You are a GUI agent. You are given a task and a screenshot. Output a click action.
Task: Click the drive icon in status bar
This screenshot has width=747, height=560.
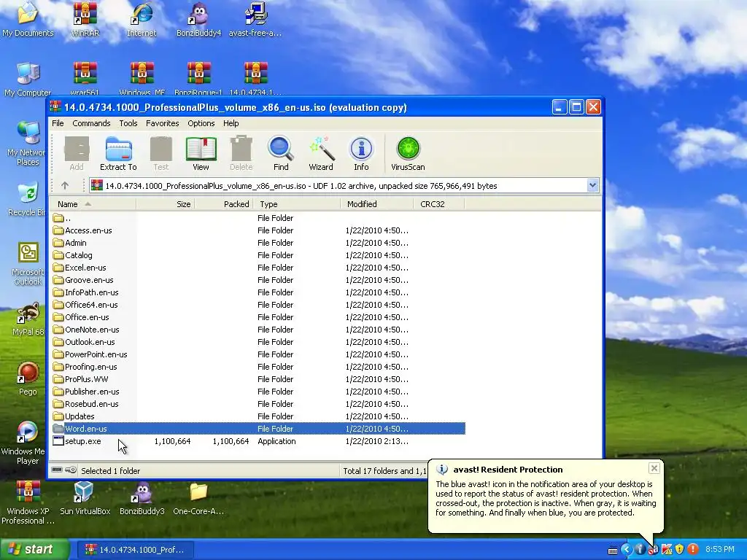click(x=57, y=470)
